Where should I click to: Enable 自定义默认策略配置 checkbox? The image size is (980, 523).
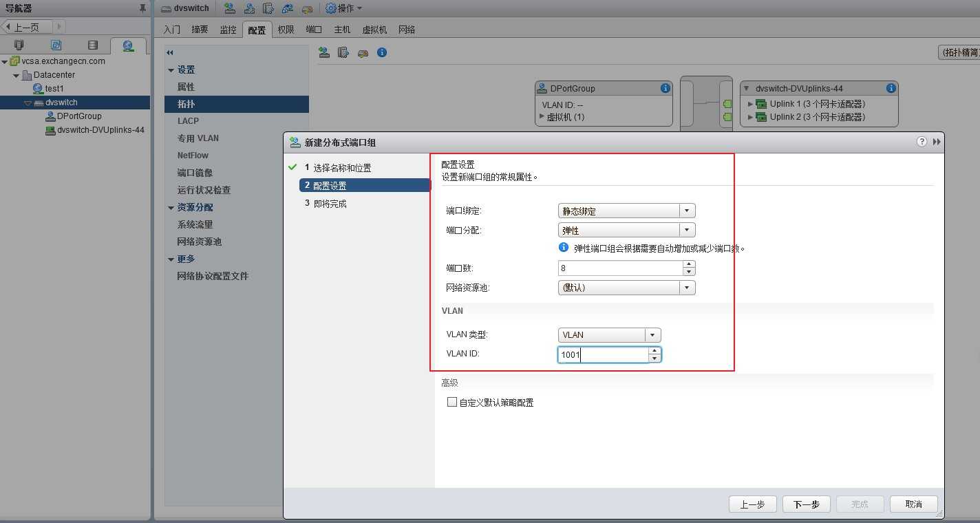click(452, 402)
